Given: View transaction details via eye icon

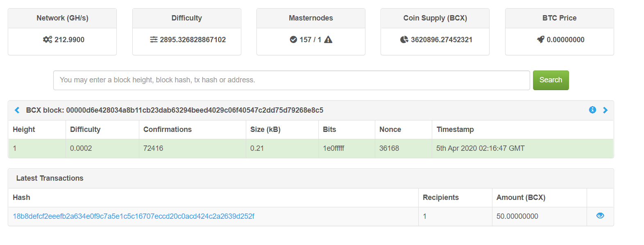Looking at the screenshot, I should pyautogui.click(x=600, y=216).
